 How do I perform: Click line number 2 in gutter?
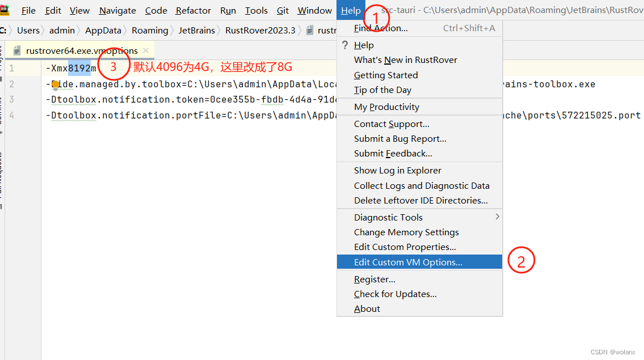point(11,84)
